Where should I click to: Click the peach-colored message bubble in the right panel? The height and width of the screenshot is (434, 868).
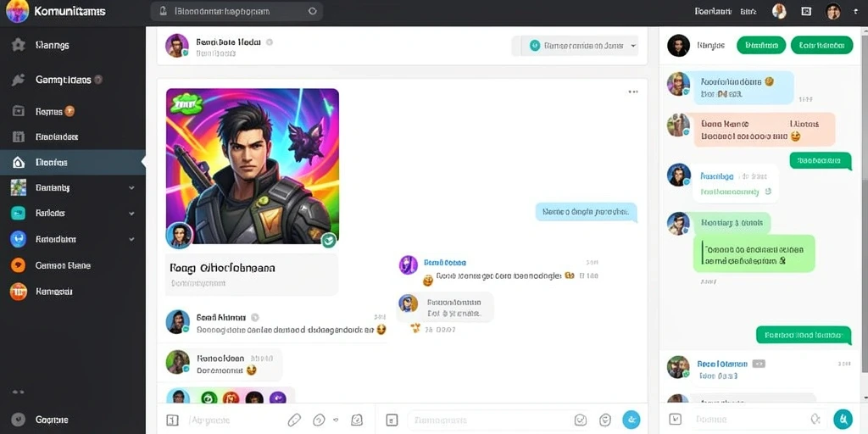[765, 130]
